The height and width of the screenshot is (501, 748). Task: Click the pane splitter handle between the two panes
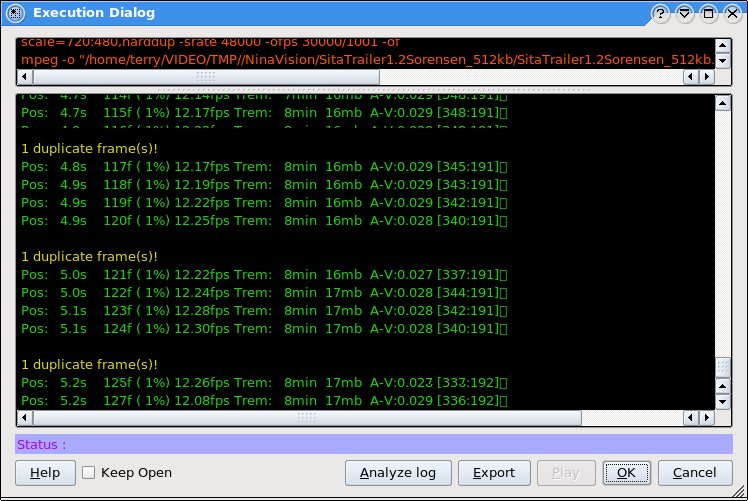click(374, 90)
